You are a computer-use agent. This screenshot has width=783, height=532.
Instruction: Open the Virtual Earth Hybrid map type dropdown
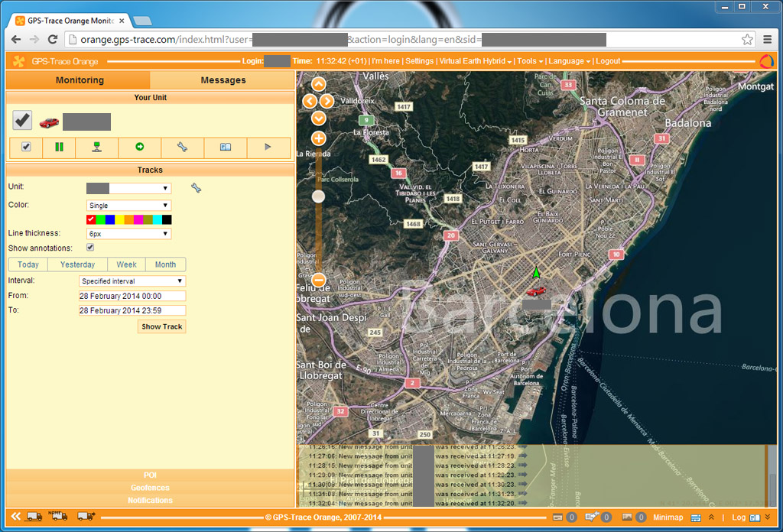point(475,61)
